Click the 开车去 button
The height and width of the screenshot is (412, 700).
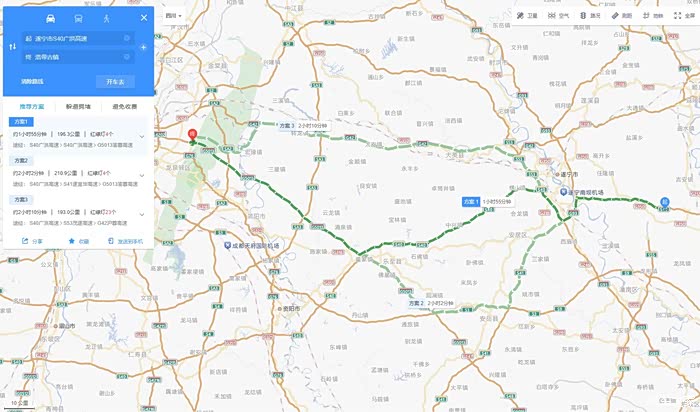coord(115,82)
